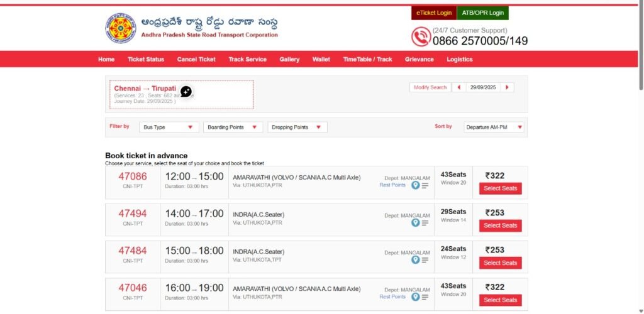Click list lines icon for service 47046
644x314 pixels.
tap(425, 297)
